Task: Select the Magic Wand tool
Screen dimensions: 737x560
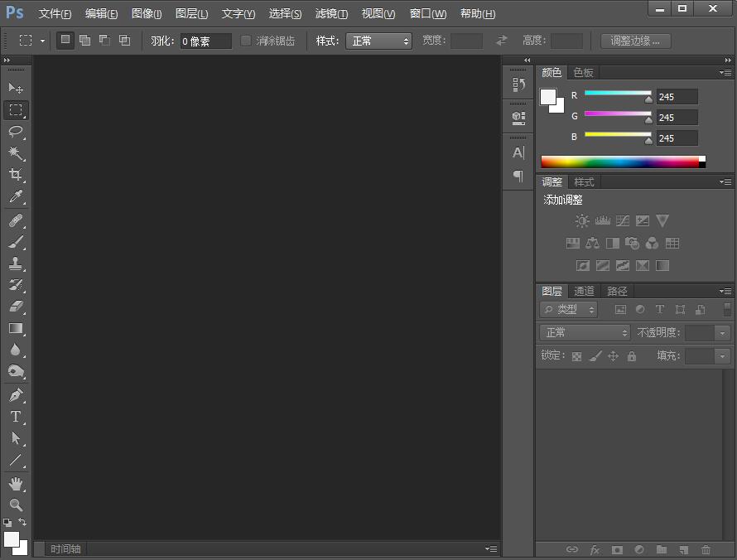Action: coord(16,152)
